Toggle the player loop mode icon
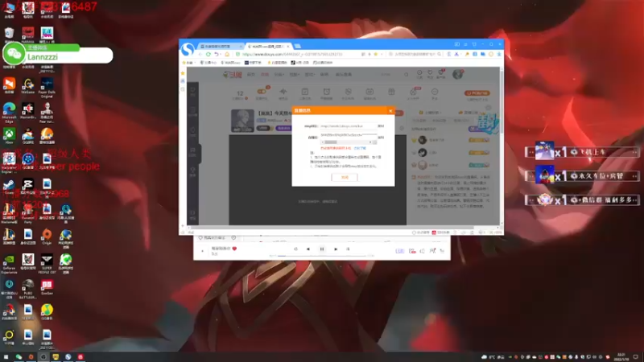 point(295,249)
